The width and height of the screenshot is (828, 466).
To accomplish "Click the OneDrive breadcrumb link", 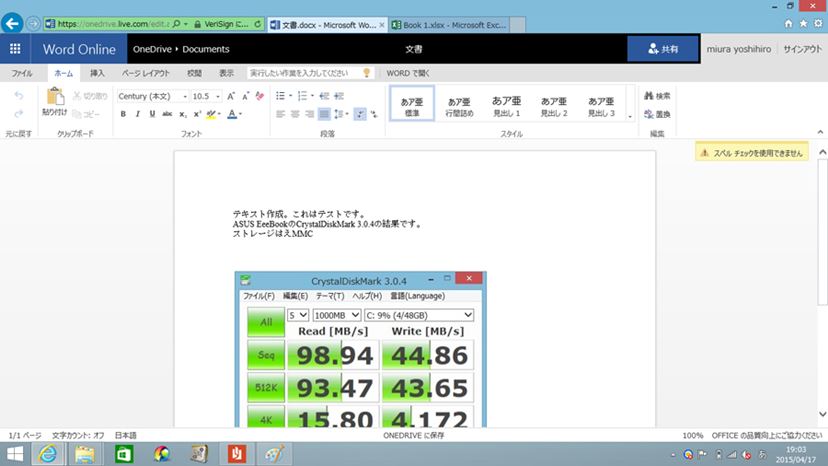I will point(152,49).
